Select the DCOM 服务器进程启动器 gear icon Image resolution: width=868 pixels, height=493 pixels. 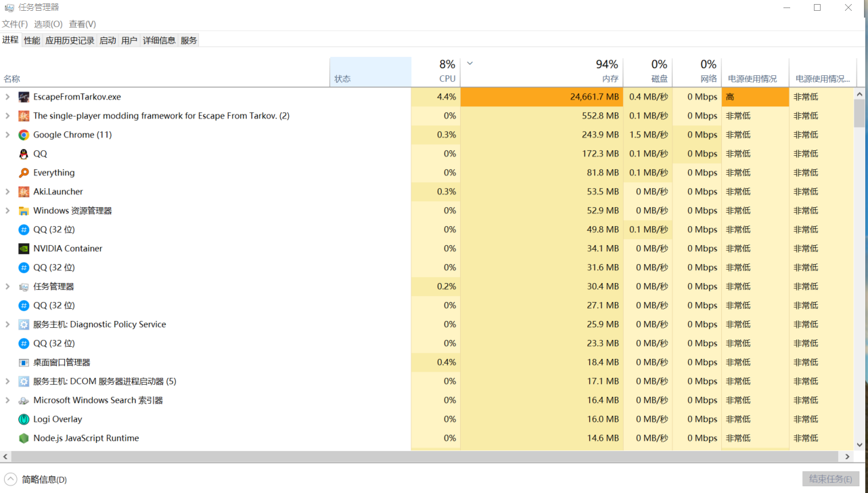(24, 381)
